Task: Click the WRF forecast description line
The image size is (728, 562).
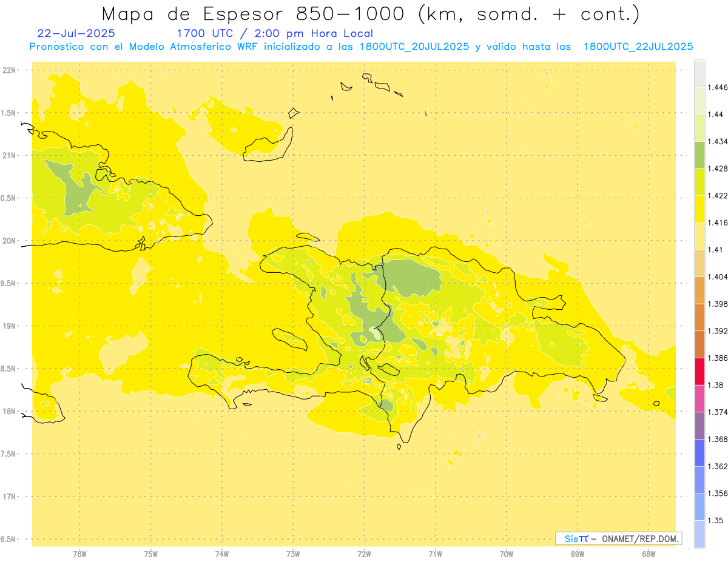Action: click(362, 47)
